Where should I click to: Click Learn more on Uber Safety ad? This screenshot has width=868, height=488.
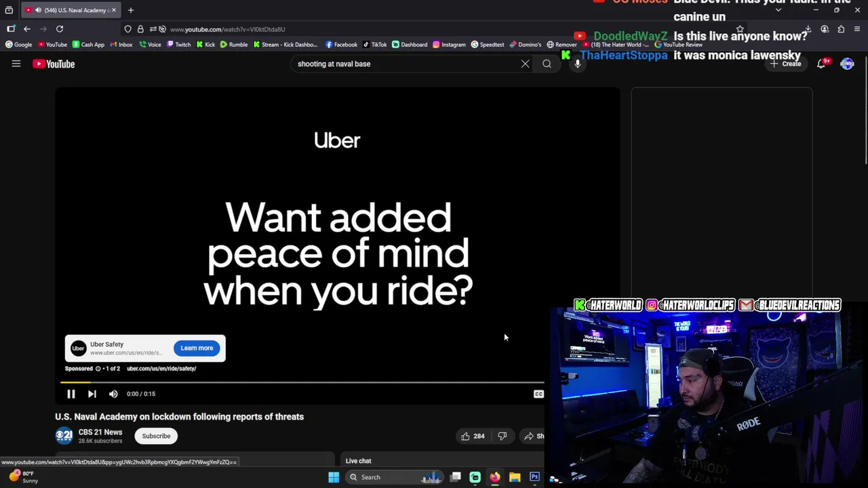197,348
